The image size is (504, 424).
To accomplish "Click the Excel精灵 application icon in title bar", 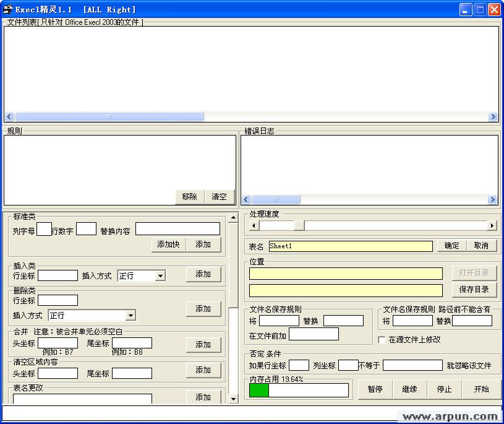I will (9, 9).
